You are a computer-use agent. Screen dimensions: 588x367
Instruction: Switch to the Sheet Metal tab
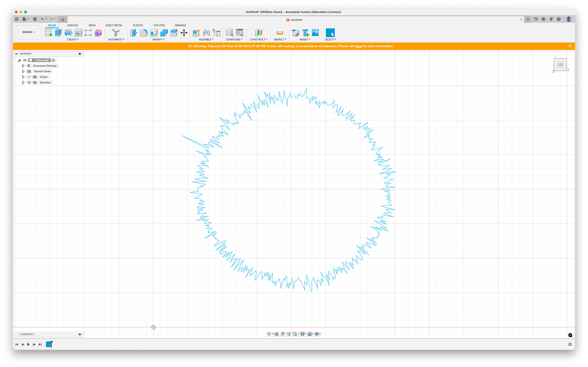point(114,25)
